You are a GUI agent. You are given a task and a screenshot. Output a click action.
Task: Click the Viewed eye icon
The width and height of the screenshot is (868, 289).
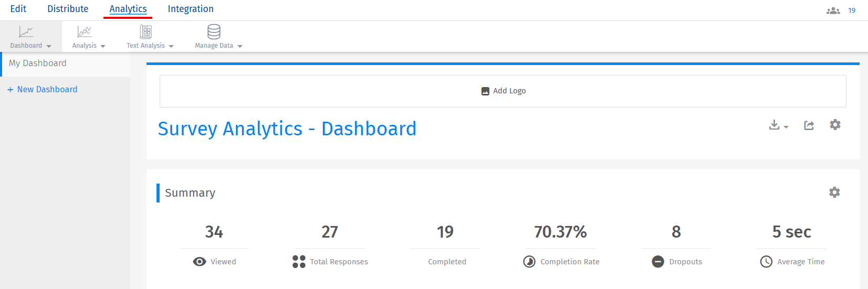200,262
